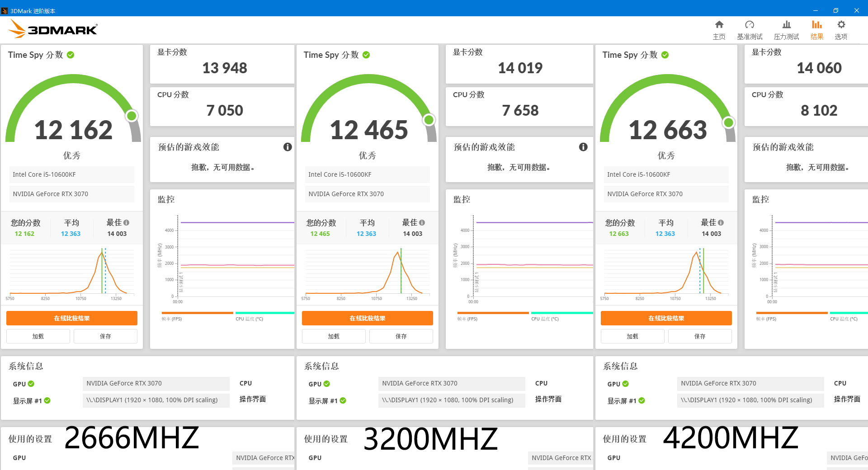Click the 平均 value 12 363 in the 12 162 panel
868x470 pixels.
tap(71, 234)
